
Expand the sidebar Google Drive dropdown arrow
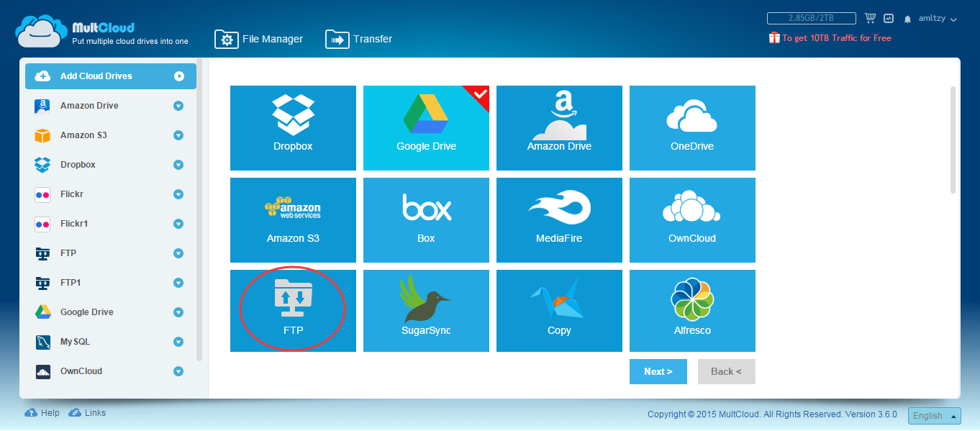[178, 312]
